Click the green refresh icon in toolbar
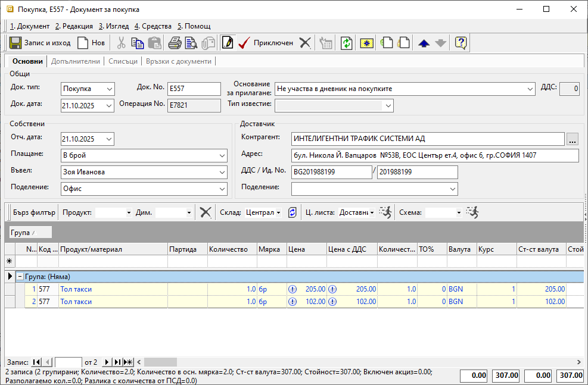Image resolution: width=588 pixels, height=385 pixels. 346,43
